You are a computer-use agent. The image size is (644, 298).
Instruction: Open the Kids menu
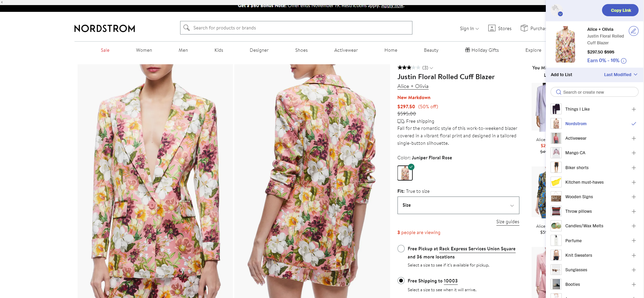pyautogui.click(x=219, y=50)
